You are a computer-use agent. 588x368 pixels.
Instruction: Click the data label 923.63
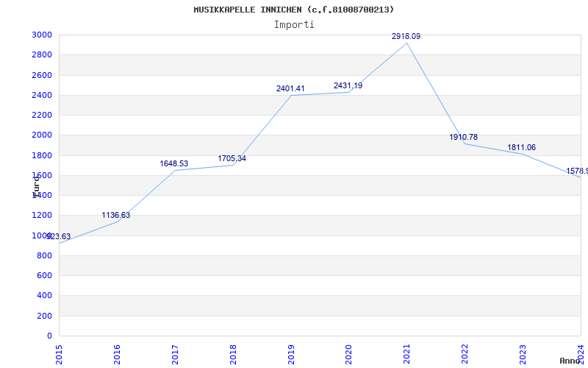point(59,236)
